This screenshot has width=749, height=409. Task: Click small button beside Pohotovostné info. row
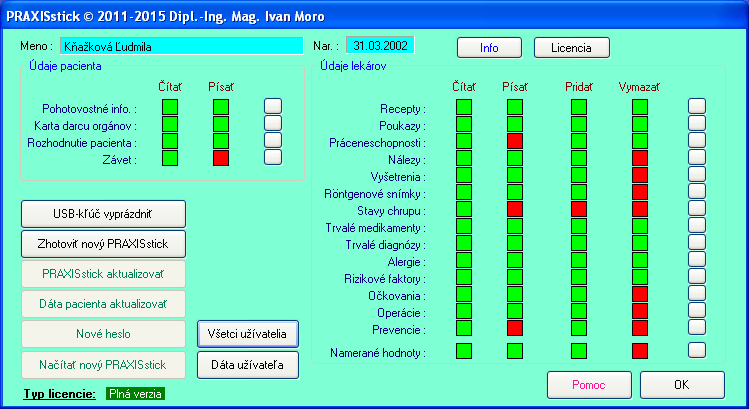pos(273,106)
